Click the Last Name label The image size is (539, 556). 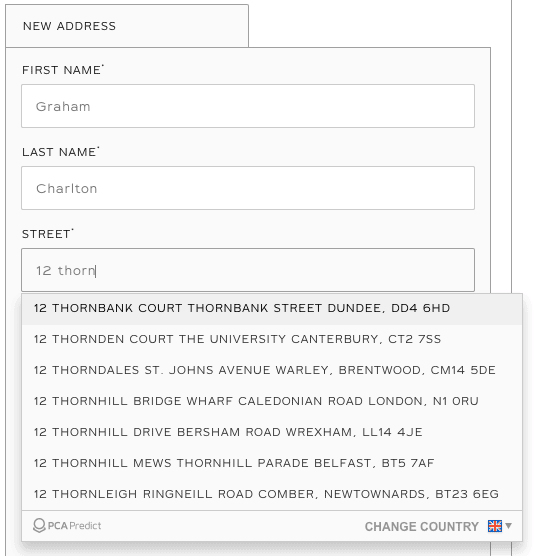coord(61,152)
